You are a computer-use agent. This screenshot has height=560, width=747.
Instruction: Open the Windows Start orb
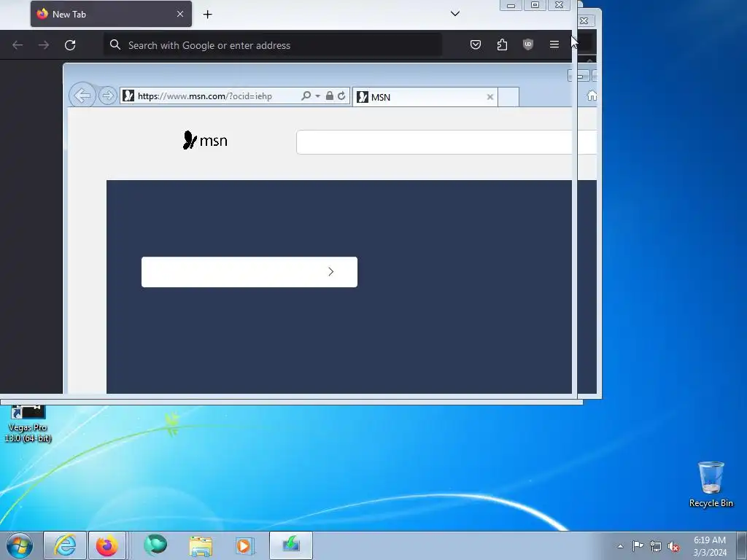pyautogui.click(x=20, y=545)
